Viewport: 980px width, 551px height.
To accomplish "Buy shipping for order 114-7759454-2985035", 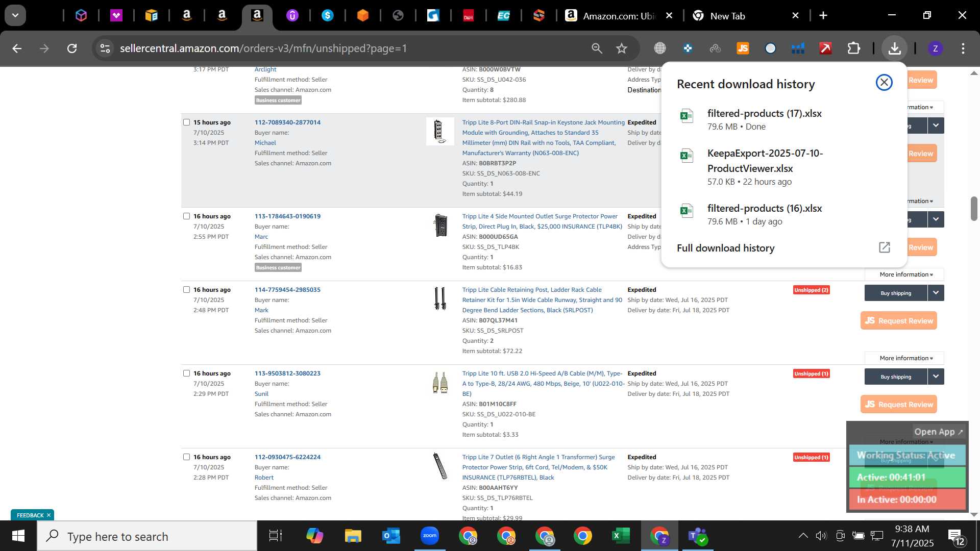I will click(895, 293).
